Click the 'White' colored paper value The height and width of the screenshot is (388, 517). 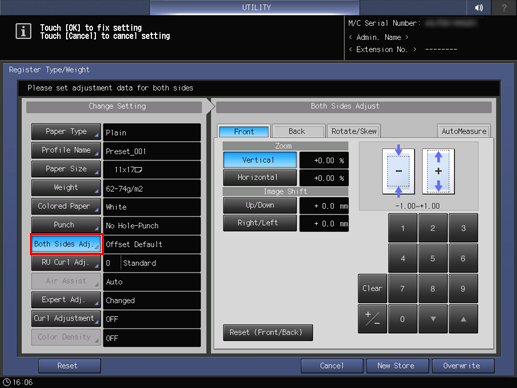click(x=152, y=207)
